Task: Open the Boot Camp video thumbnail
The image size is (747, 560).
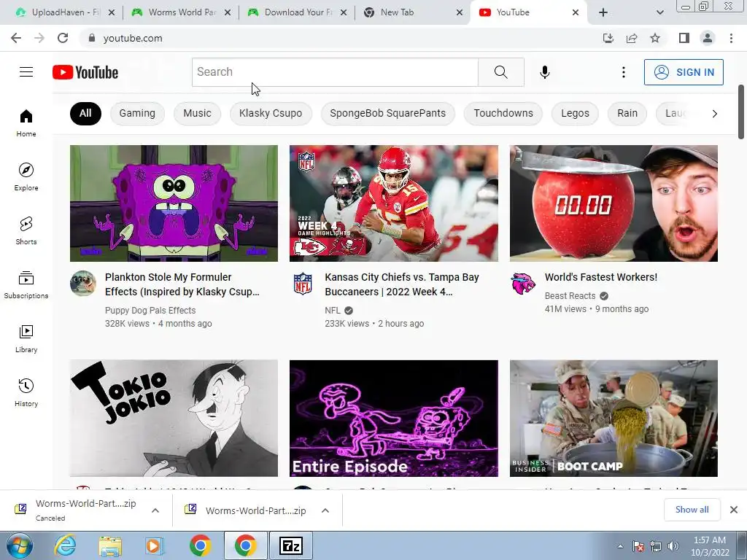Action: pyautogui.click(x=614, y=418)
